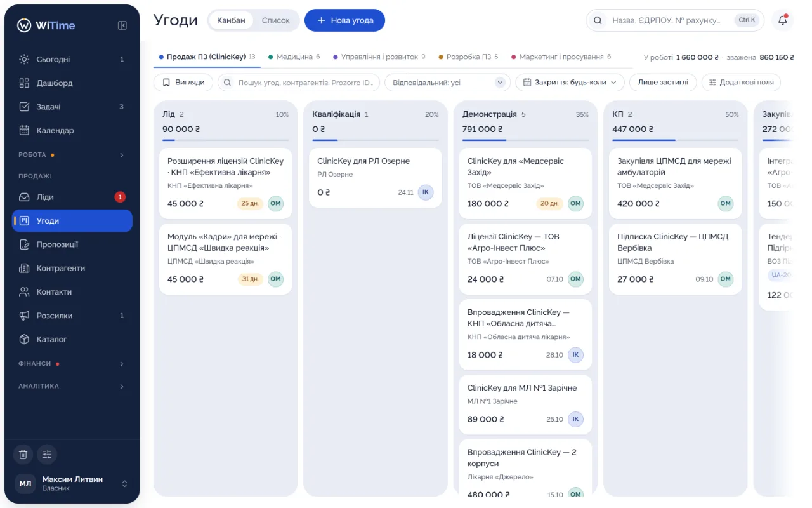Viewport: 812px width, 508px height.
Task: Open the Відповідальний: усі dropdown
Action: point(447,83)
